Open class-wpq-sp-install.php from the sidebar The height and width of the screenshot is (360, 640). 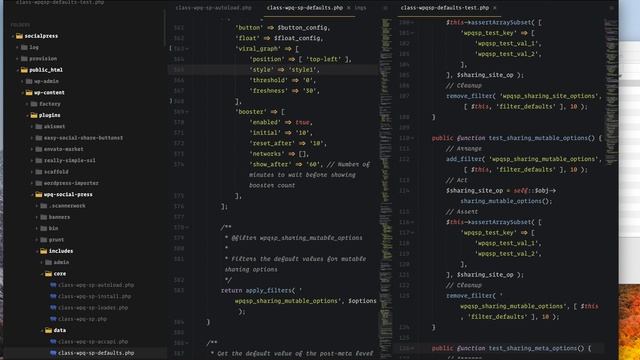[x=94, y=296]
